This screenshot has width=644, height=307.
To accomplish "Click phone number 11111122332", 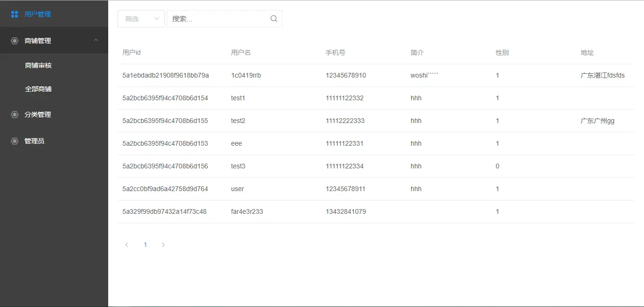I will coord(344,98).
